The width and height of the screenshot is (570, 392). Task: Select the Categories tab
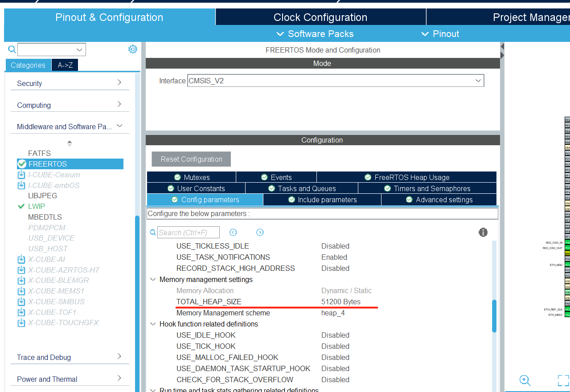pyautogui.click(x=28, y=65)
